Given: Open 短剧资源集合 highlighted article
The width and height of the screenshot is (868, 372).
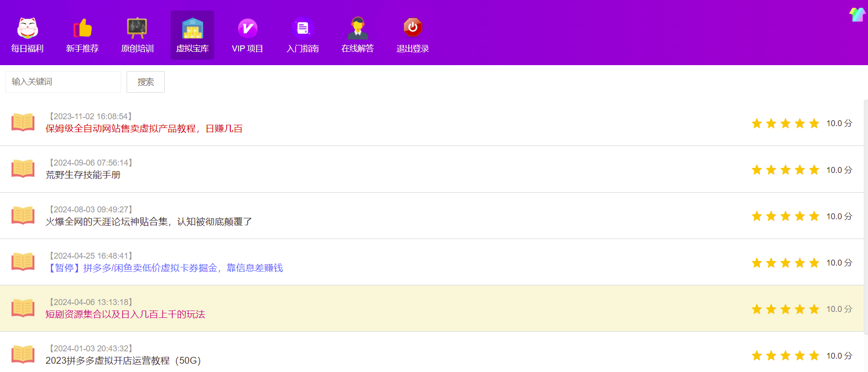Looking at the screenshot, I should [x=125, y=315].
